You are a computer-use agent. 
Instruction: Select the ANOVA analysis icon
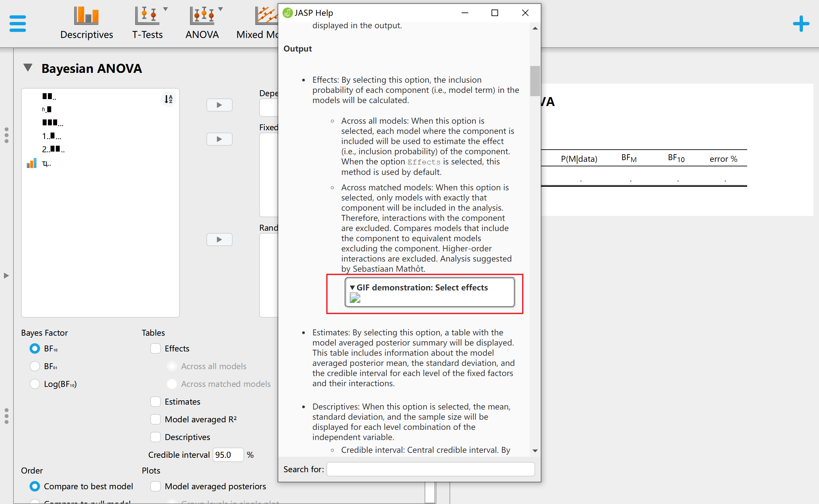coord(202,15)
